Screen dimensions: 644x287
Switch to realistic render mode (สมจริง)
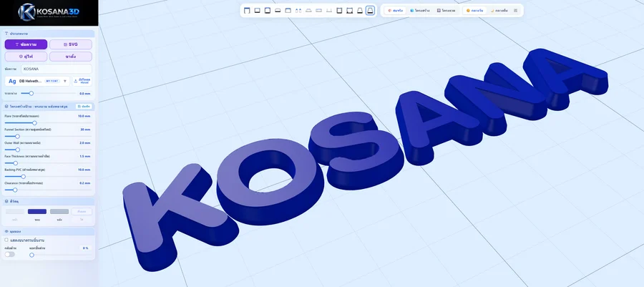[395, 11]
